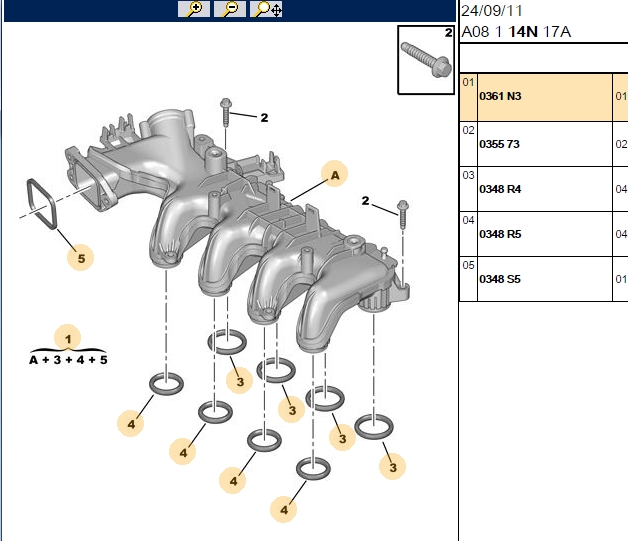Click the date 24/09/11
The width and height of the screenshot is (628, 541).
click(x=491, y=11)
